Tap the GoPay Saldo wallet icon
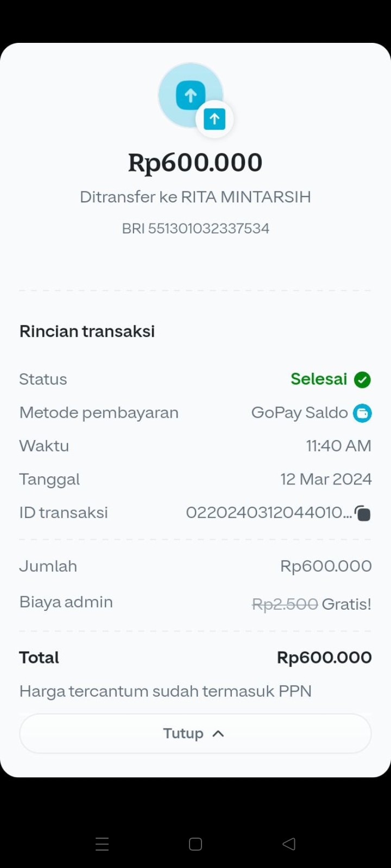This screenshot has width=391, height=868. coord(362,413)
